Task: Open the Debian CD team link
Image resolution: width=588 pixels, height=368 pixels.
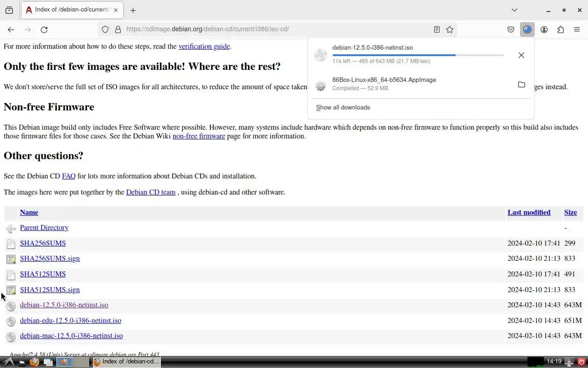Action: pyautogui.click(x=151, y=192)
